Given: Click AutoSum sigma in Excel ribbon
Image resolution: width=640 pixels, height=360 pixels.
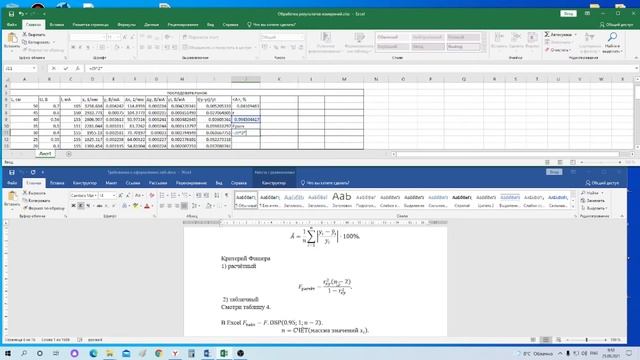Looking at the screenshot, I should [x=547, y=35].
